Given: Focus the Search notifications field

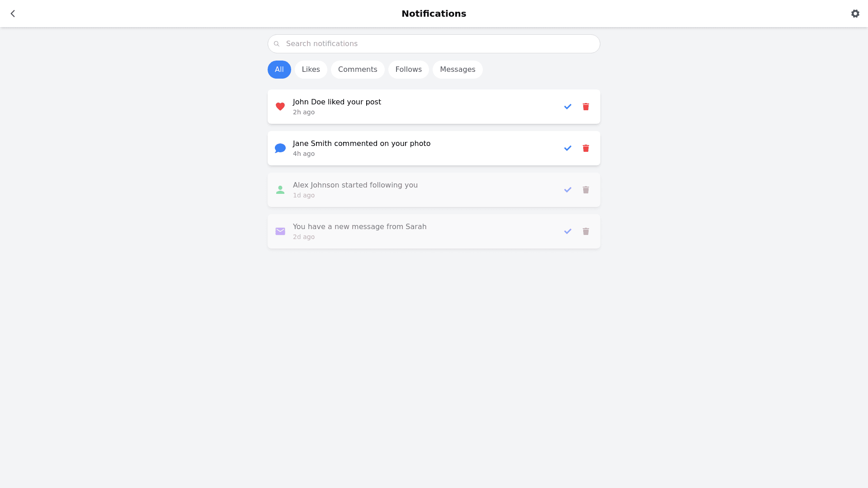Looking at the screenshot, I should (434, 44).
